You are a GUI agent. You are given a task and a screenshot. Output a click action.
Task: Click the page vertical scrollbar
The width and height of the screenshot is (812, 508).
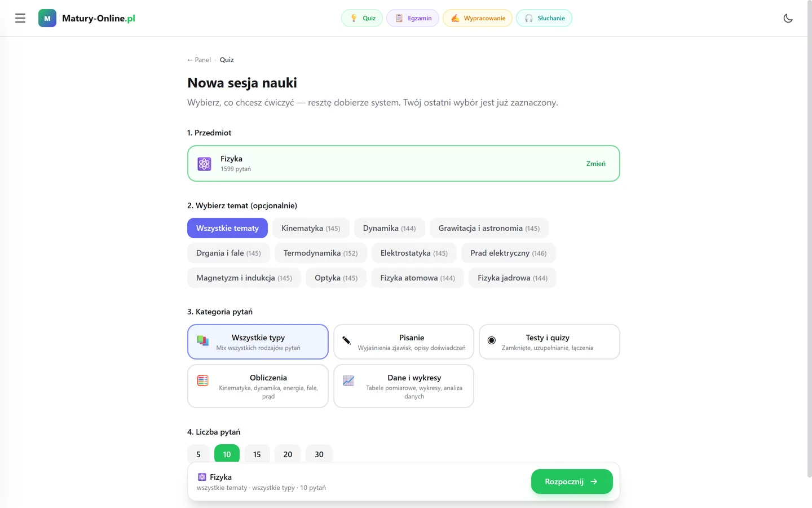(809, 240)
